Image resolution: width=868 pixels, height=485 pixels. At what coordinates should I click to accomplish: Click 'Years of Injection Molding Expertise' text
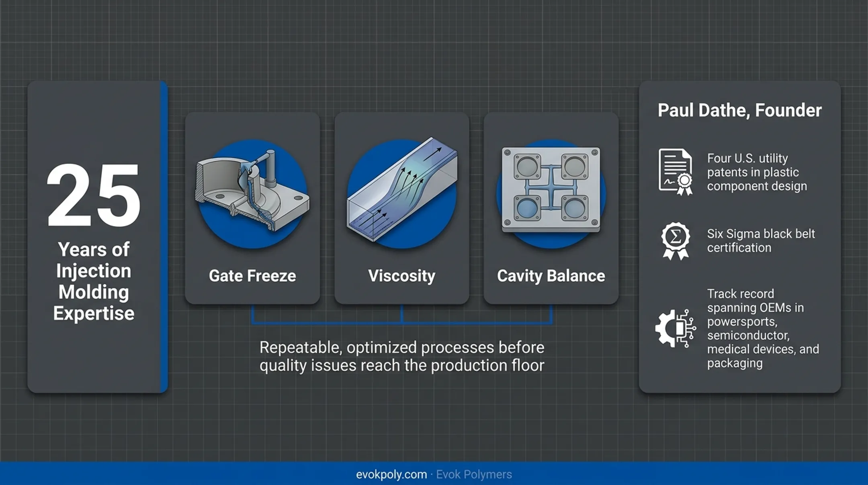click(94, 281)
